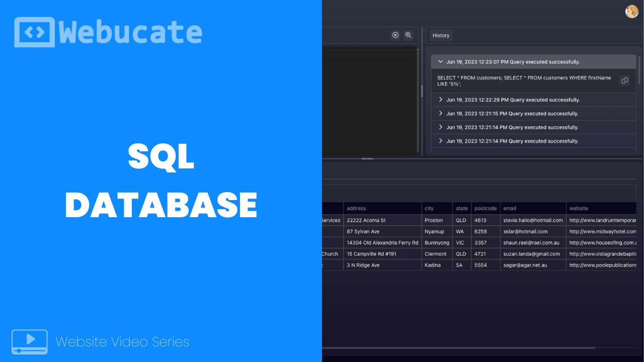Select postcode cell '4613'

point(486,220)
